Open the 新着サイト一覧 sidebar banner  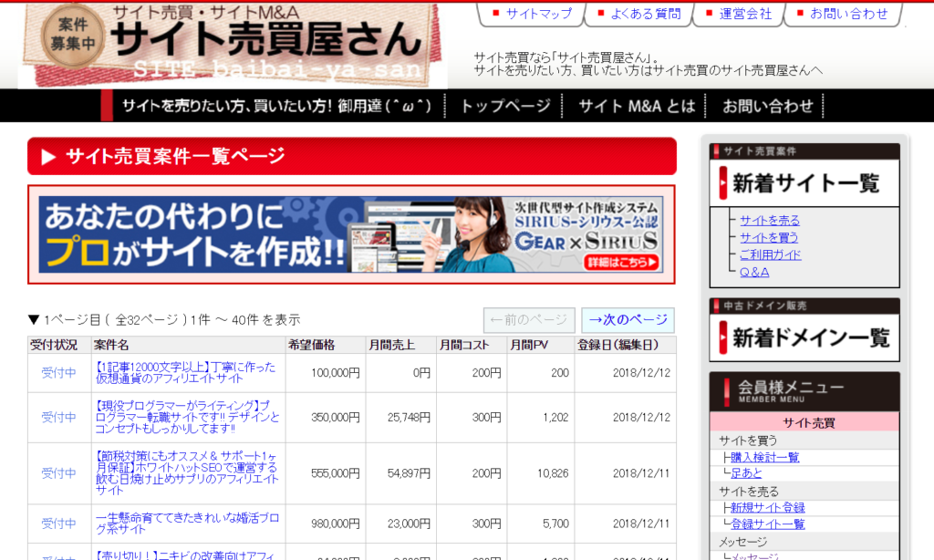[804, 183]
